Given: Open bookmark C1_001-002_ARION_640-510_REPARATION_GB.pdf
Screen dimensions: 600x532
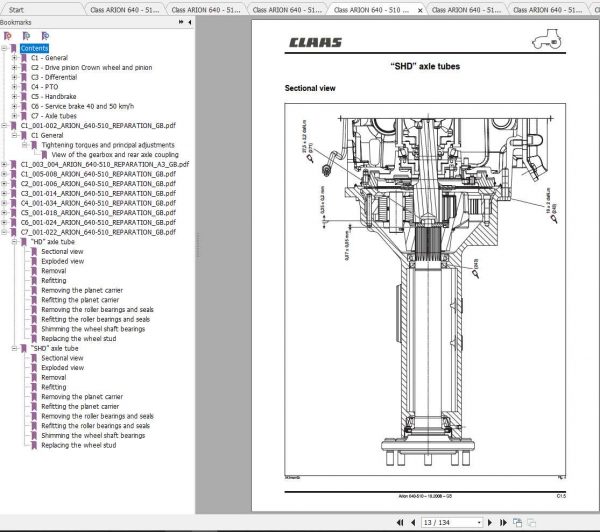Looking at the screenshot, I should click(98, 126).
